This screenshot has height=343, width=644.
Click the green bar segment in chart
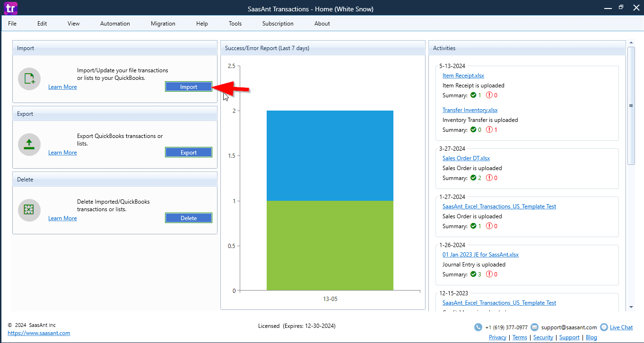coord(330,246)
